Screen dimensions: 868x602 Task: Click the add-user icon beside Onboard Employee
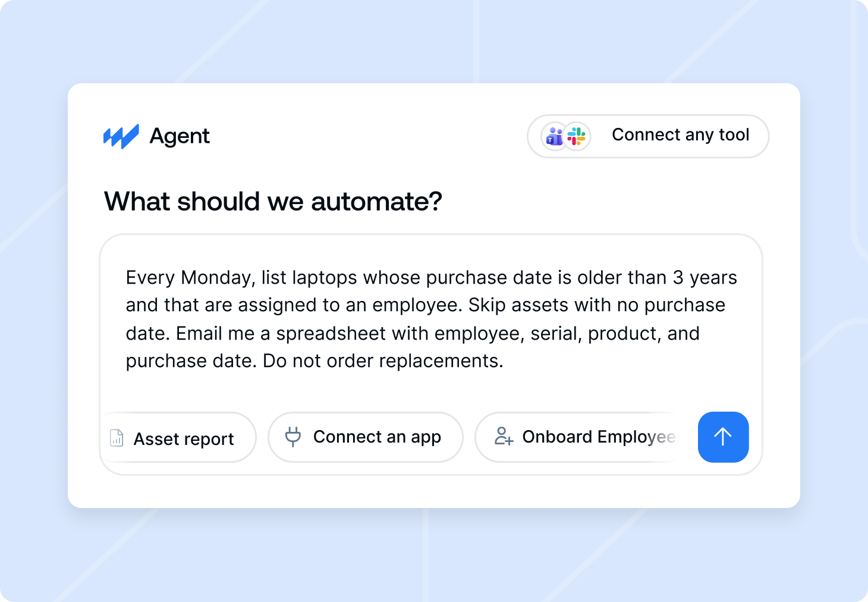[504, 437]
